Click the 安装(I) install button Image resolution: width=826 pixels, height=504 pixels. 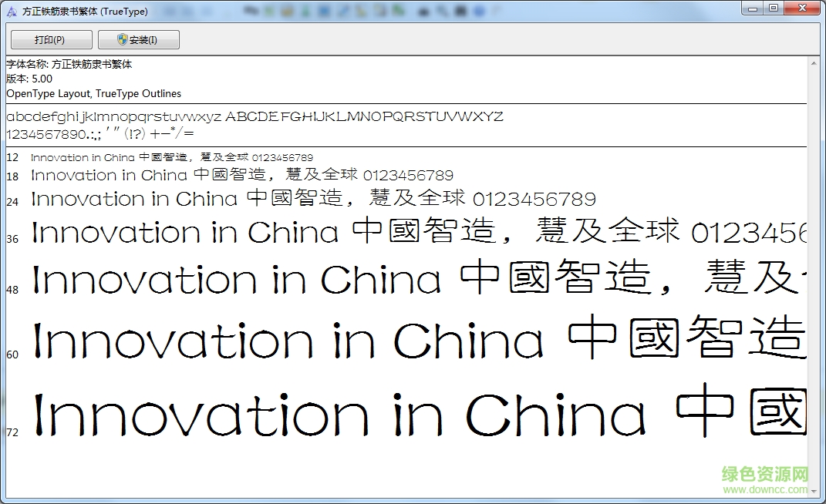139,39
